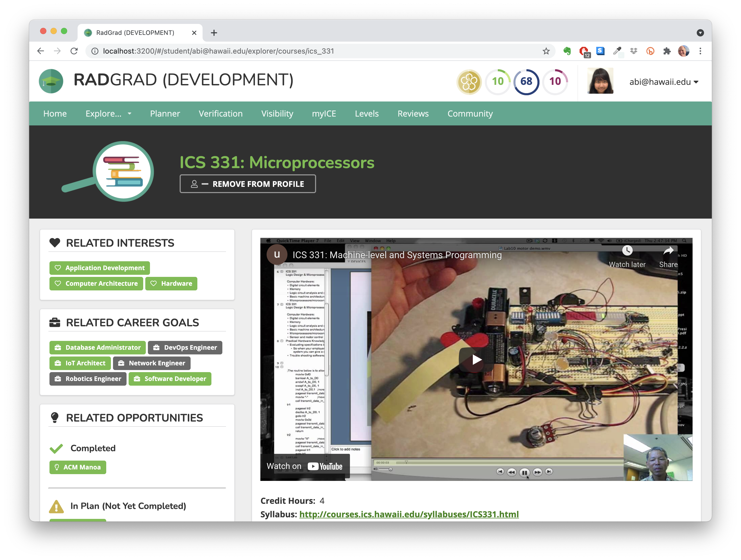Open the DevOps Engineer career goal
The width and height of the screenshot is (741, 560).
[185, 347]
